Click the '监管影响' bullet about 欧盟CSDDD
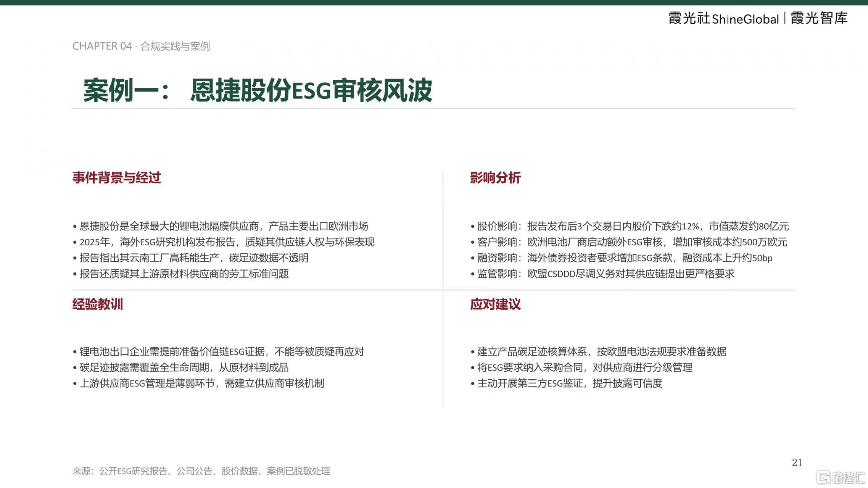Screen dimensions: 868x488 pos(602,274)
